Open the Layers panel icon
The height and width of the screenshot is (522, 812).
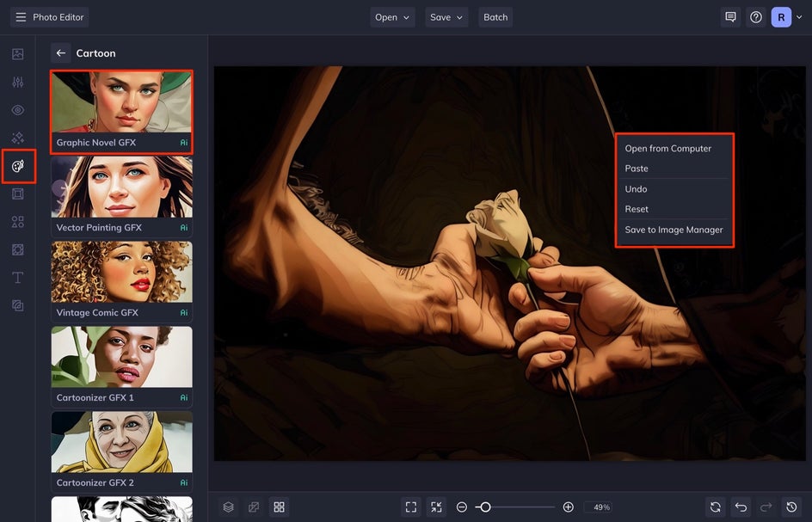229,507
